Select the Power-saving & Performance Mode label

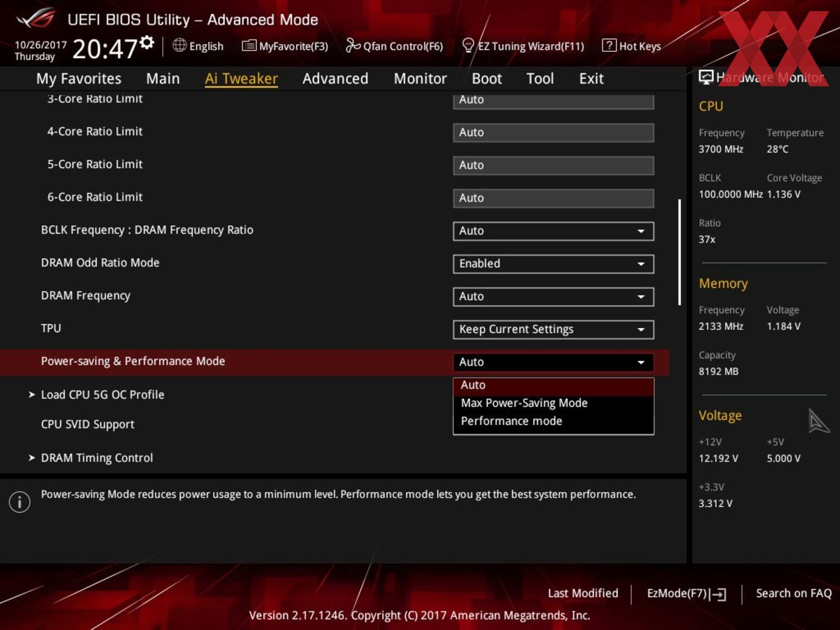pos(133,361)
